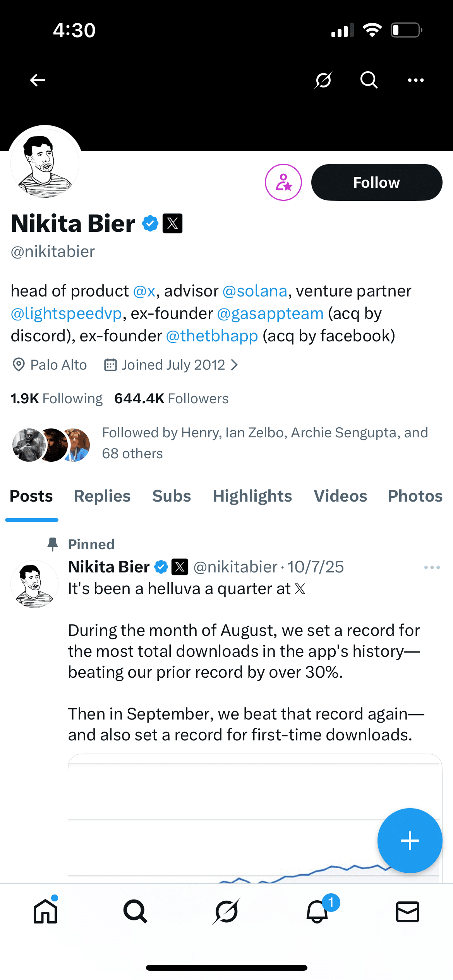Go to Home in bottom bar
The height and width of the screenshot is (980, 453).
[x=45, y=911]
